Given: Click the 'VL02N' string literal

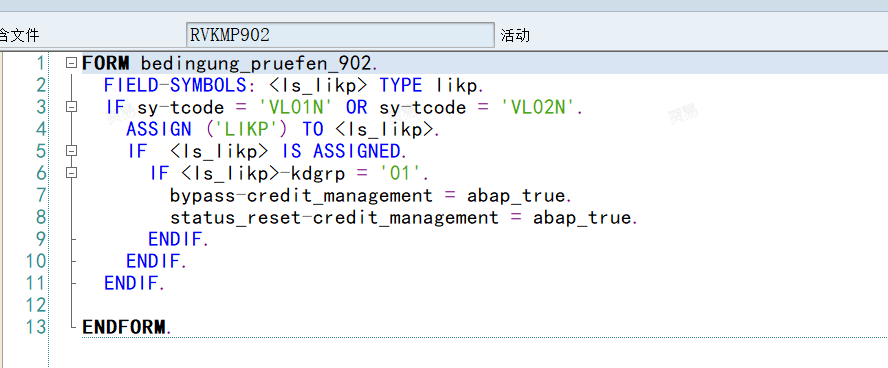Looking at the screenshot, I should [x=539, y=107].
